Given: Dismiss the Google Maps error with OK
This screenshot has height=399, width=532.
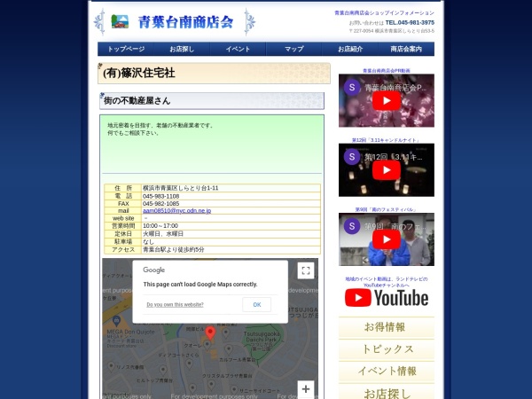Looking at the screenshot, I should click(x=257, y=305).
